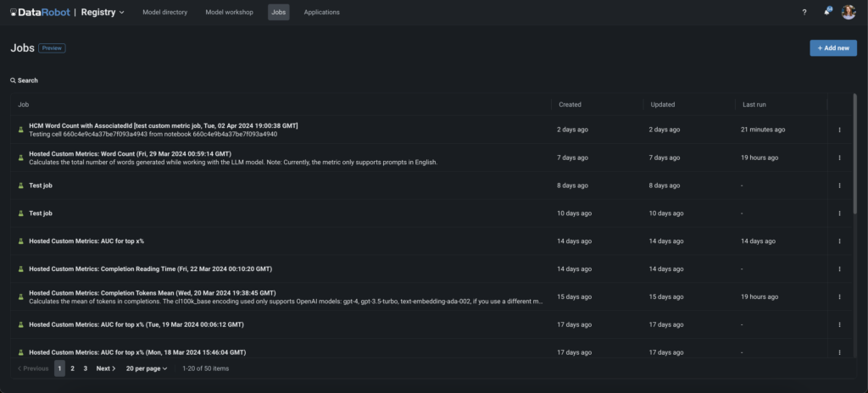Open actions menu for 8 days ago Test job
This screenshot has height=393, width=868.
839,185
